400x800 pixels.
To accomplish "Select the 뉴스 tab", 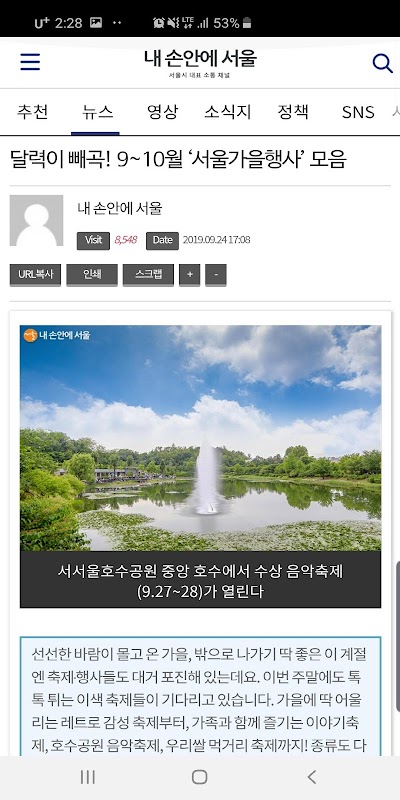I will (95, 112).
